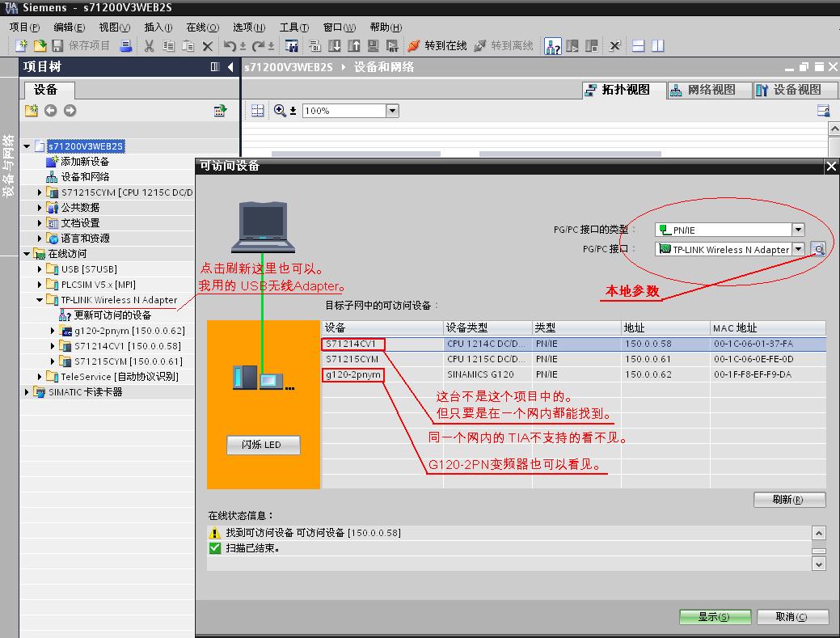This screenshot has width=840, height=638.
Task: Click the project tree back arrow icon
Action: [x=50, y=110]
